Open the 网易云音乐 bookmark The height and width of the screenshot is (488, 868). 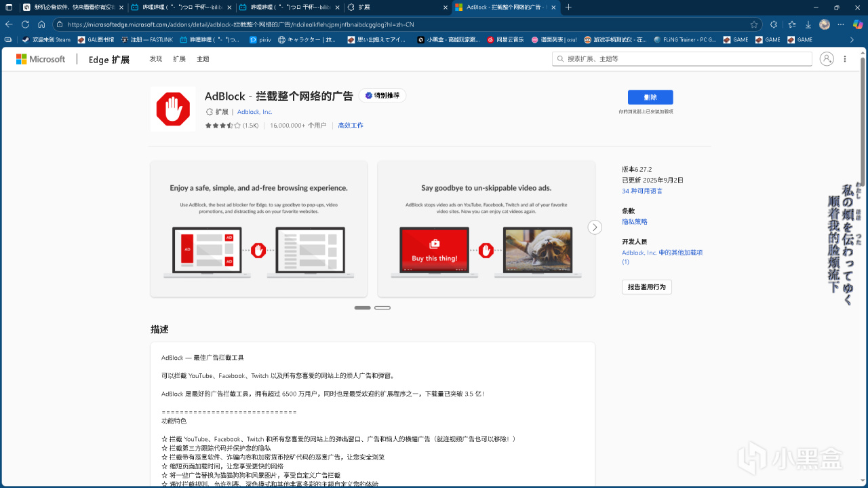click(x=507, y=39)
